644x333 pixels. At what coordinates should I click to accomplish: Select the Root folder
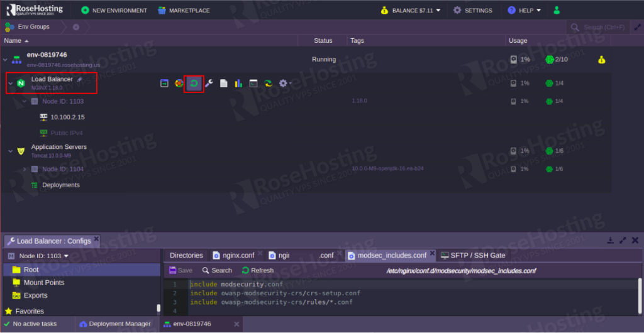(81, 270)
